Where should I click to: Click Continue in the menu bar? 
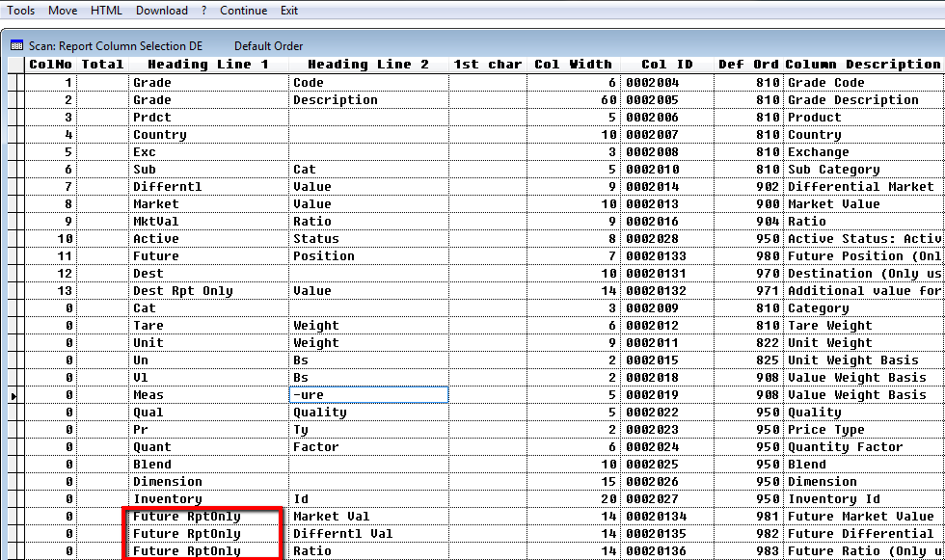click(243, 11)
